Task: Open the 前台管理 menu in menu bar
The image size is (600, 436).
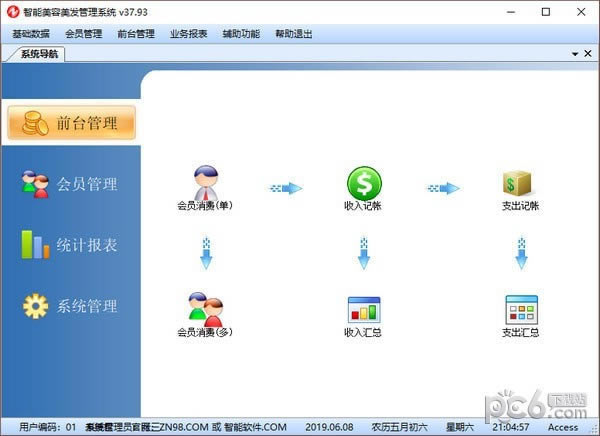Action: click(x=136, y=34)
